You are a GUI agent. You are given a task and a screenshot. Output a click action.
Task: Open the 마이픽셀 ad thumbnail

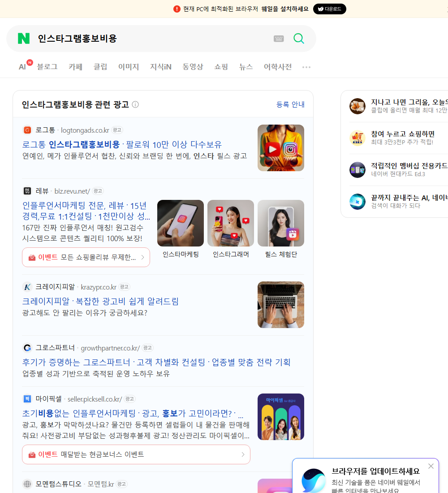click(x=281, y=417)
